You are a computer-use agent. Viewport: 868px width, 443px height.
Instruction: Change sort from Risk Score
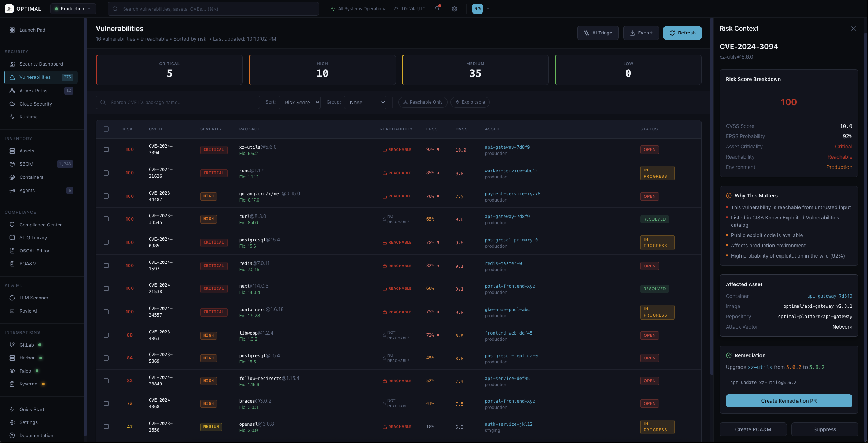[299, 102]
